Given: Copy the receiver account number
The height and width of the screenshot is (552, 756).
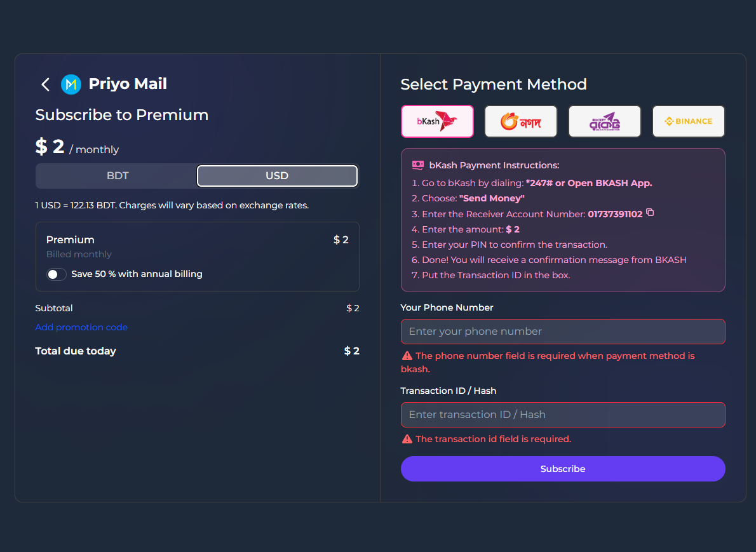Looking at the screenshot, I should [650, 213].
